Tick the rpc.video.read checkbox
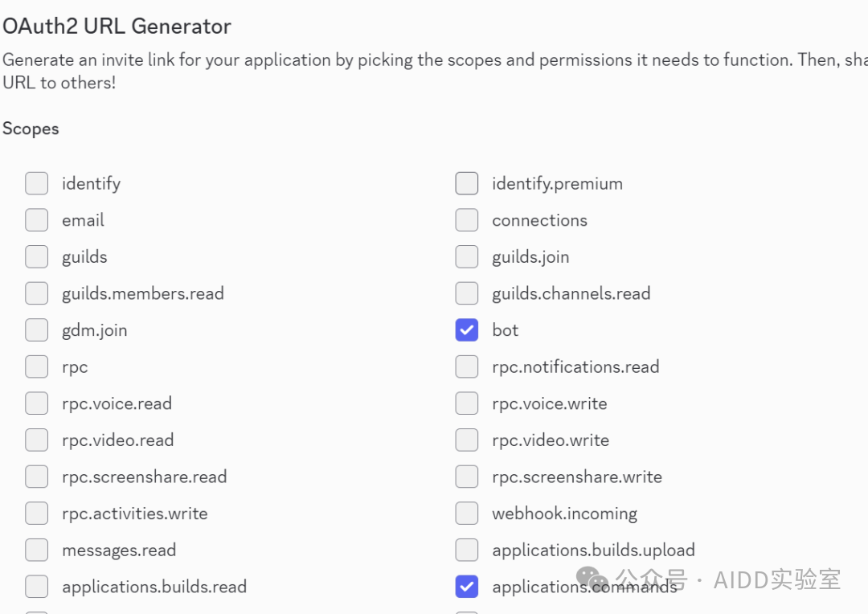Viewport: 868px width, 614px height. pos(36,440)
